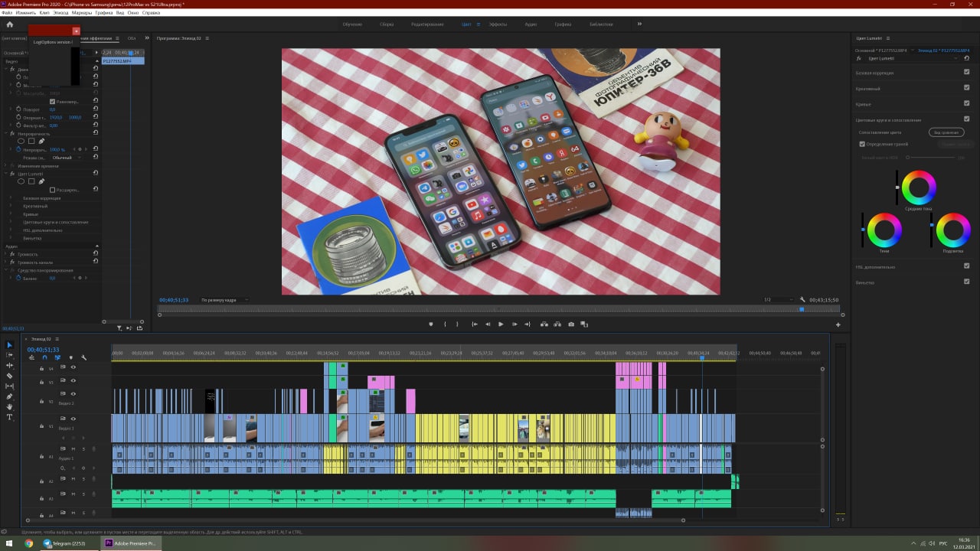Toggle Кривые checkbox in Lumetri panel
The height and width of the screenshot is (551, 980).
[966, 103]
